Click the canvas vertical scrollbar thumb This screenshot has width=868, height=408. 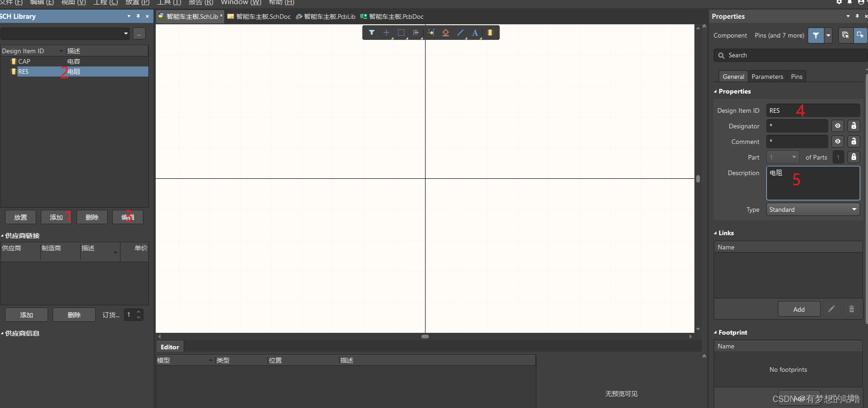(x=698, y=179)
